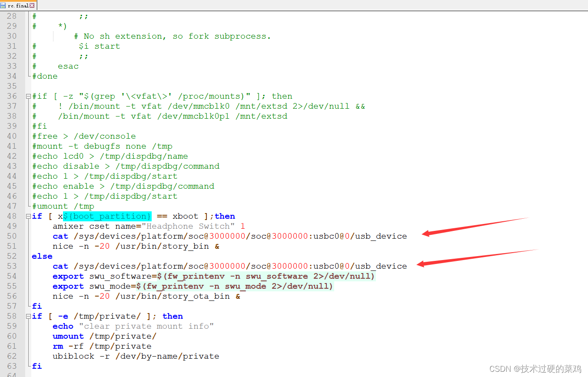Collapse the if block at line 58
This screenshot has width=588, height=377.
click(28, 316)
